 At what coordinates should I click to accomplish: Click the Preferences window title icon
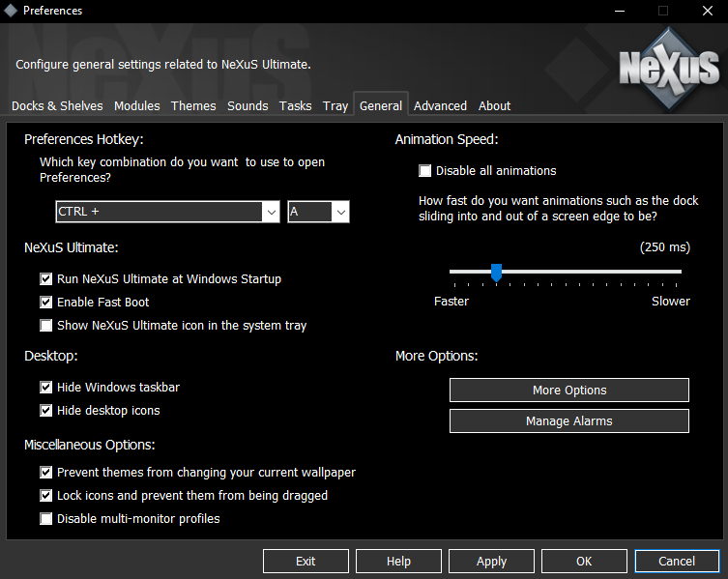pos(11,11)
